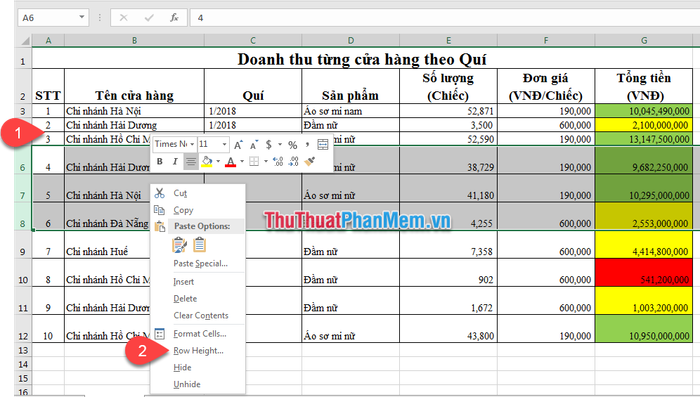Select column G header
This screenshot has height=397, width=700.
pos(644,41)
